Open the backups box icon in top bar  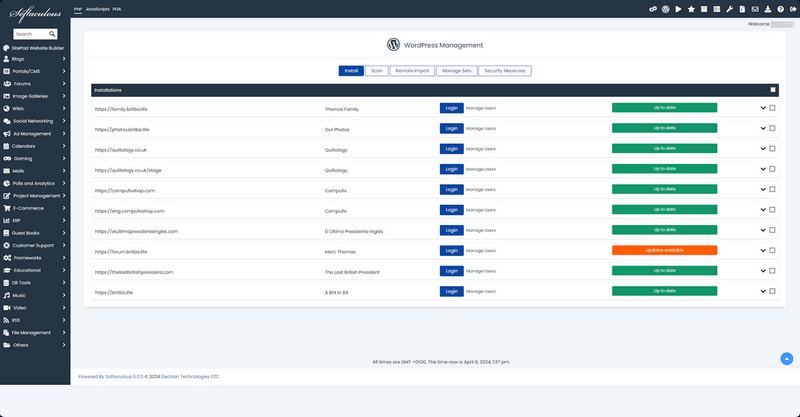point(704,9)
